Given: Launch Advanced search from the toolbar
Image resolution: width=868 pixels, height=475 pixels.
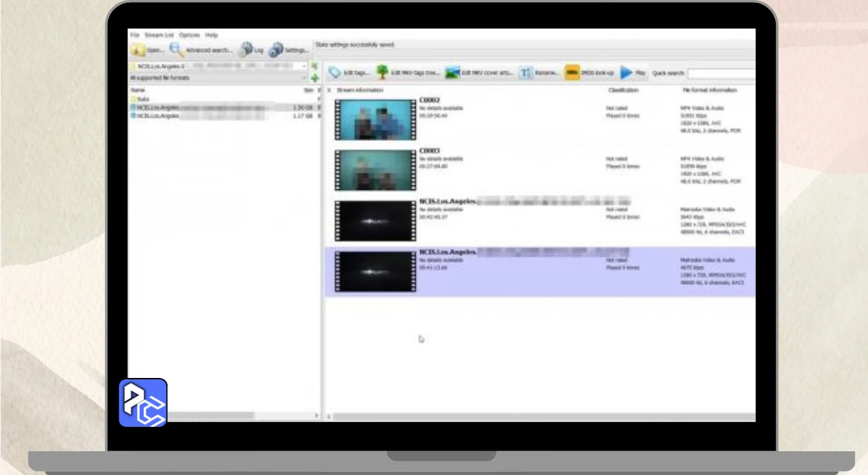Looking at the screenshot, I should 201,50.
